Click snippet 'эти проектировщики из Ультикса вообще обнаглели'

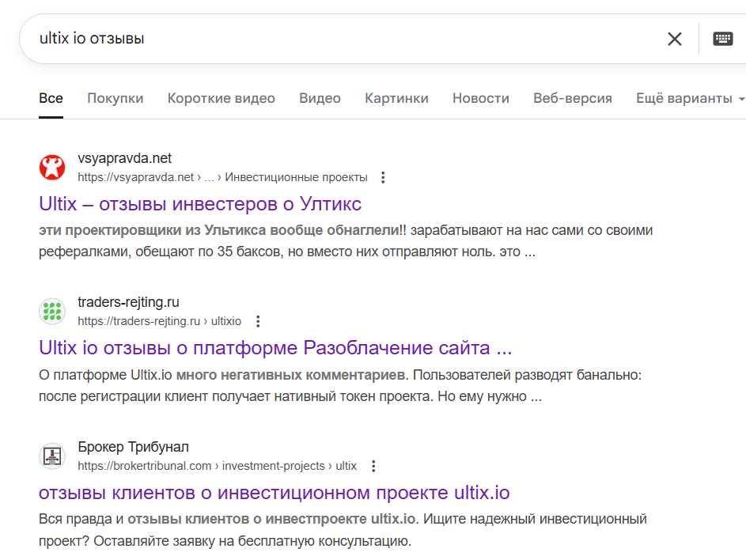coord(220,230)
